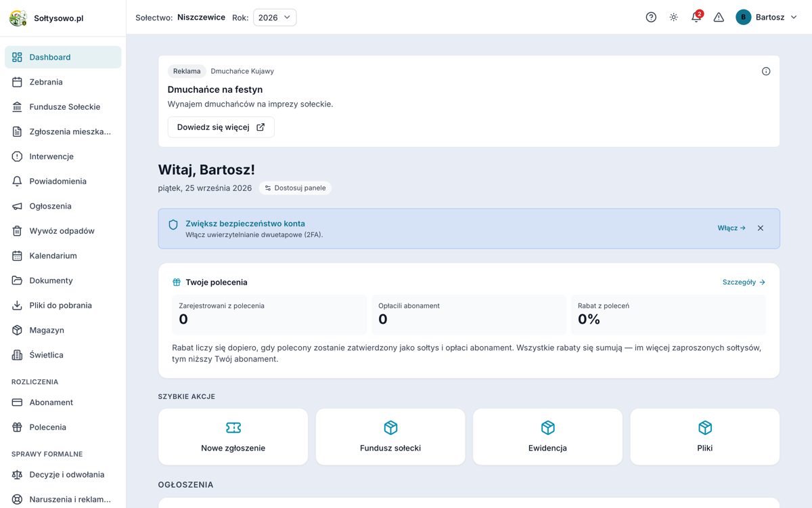Open Naruszenia i reklamacje sidebar item
The image size is (812, 508).
pos(63,500)
